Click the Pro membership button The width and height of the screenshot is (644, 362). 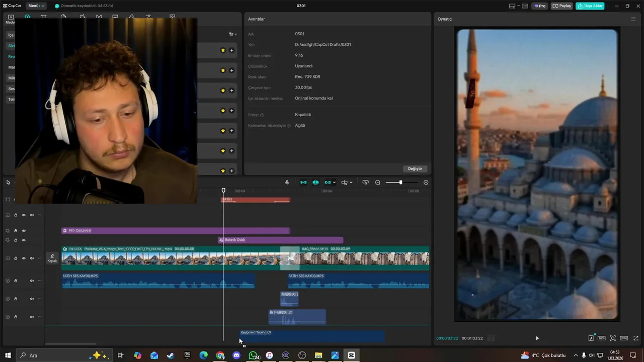tap(540, 6)
